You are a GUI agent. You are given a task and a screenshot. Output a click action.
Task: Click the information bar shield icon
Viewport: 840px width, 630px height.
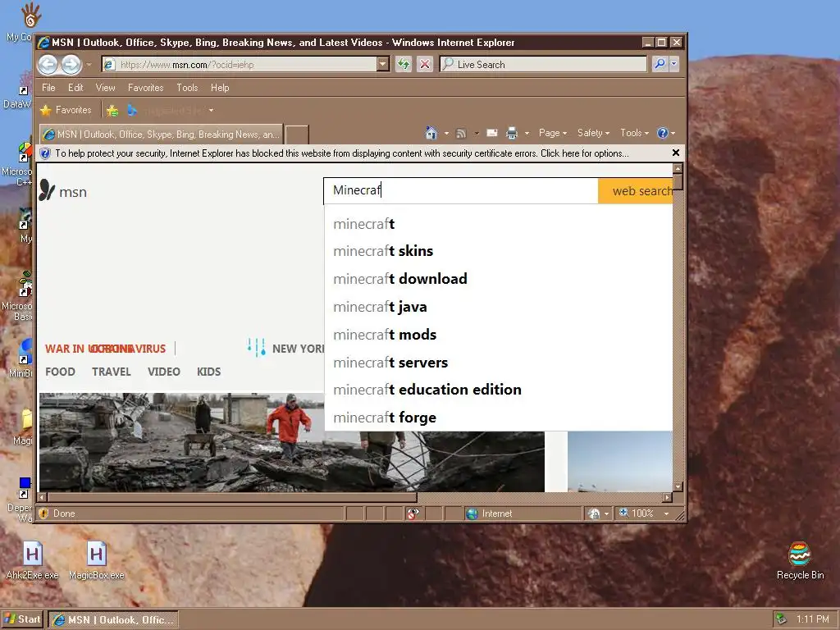pos(45,153)
